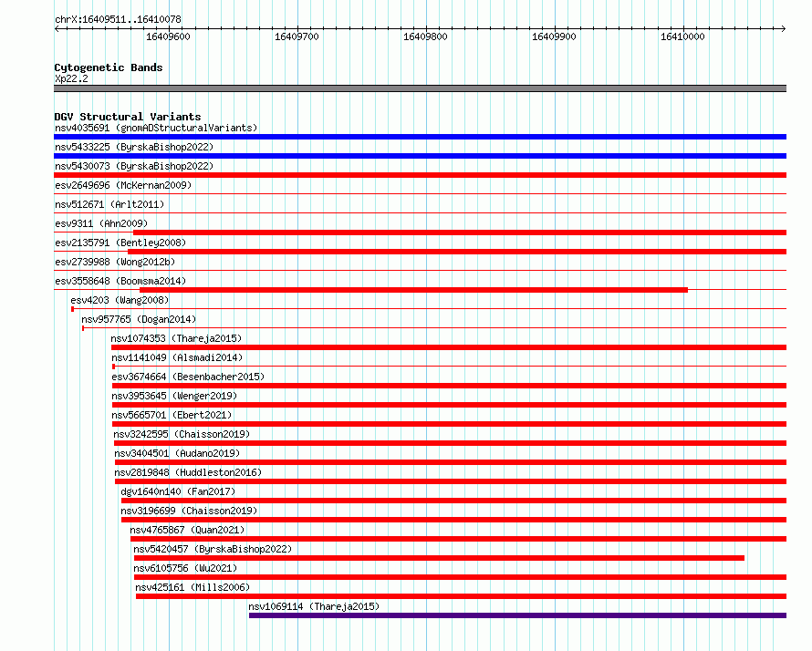This screenshot has width=812, height=651.
Task: Click the small red start marker of nsv957765
Action: coord(83,328)
